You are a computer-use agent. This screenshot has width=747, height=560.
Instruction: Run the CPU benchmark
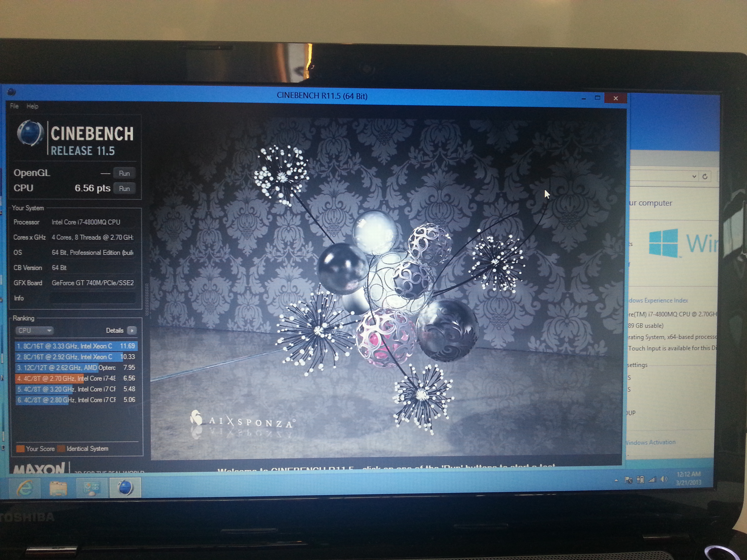point(124,188)
